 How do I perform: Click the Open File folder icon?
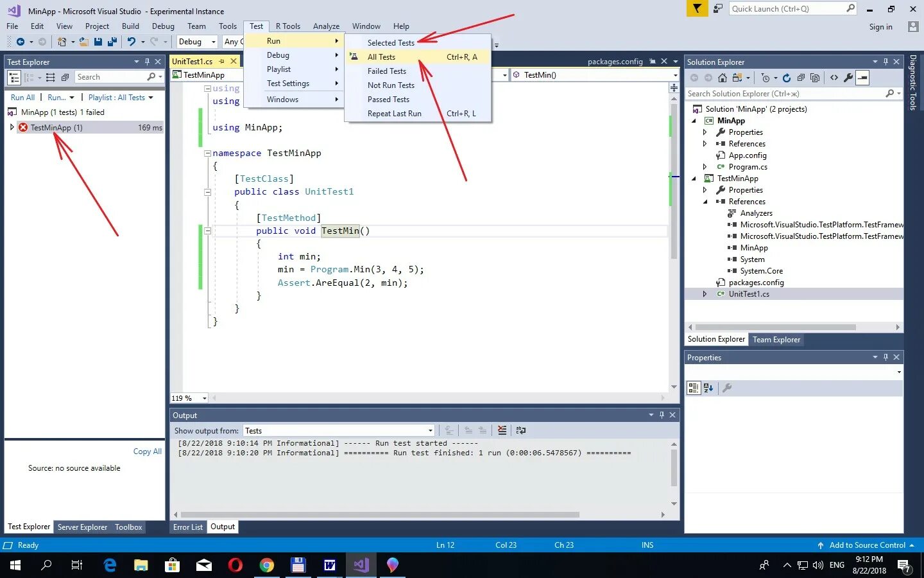coord(84,42)
